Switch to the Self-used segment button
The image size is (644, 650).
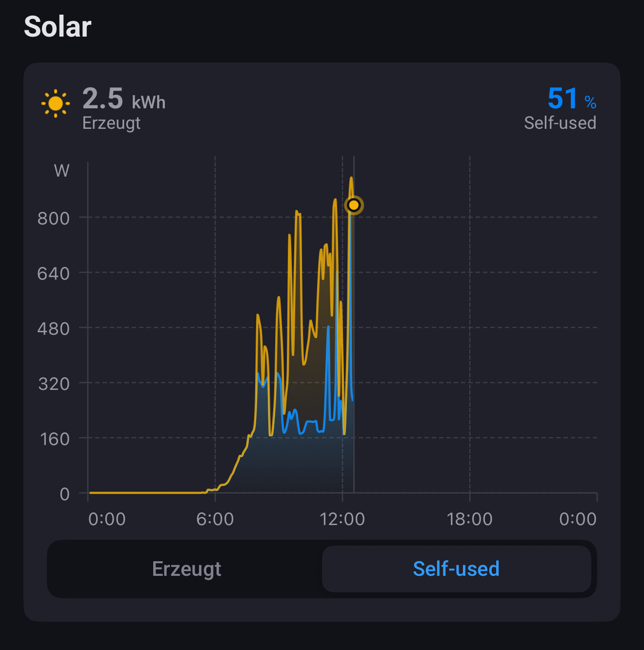[456, 569]
